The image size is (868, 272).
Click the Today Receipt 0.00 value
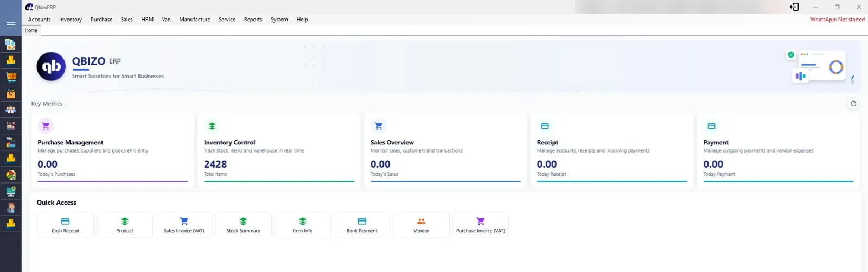pos(547,164)
